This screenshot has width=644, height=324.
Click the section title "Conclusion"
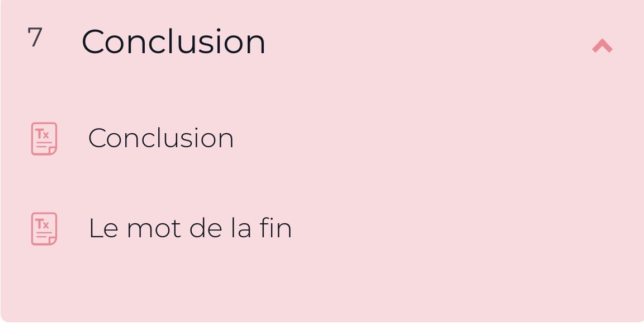click(174, 41)
